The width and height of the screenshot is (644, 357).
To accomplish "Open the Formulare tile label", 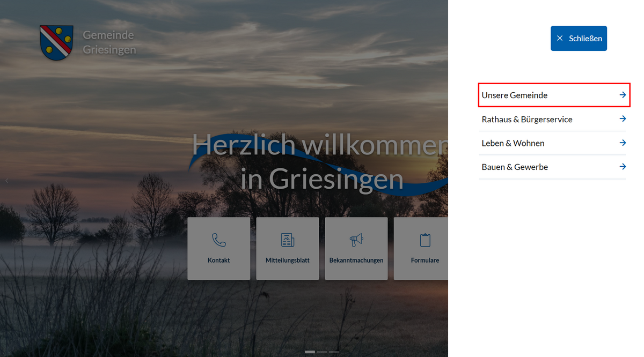I will [x=425, y=260].
